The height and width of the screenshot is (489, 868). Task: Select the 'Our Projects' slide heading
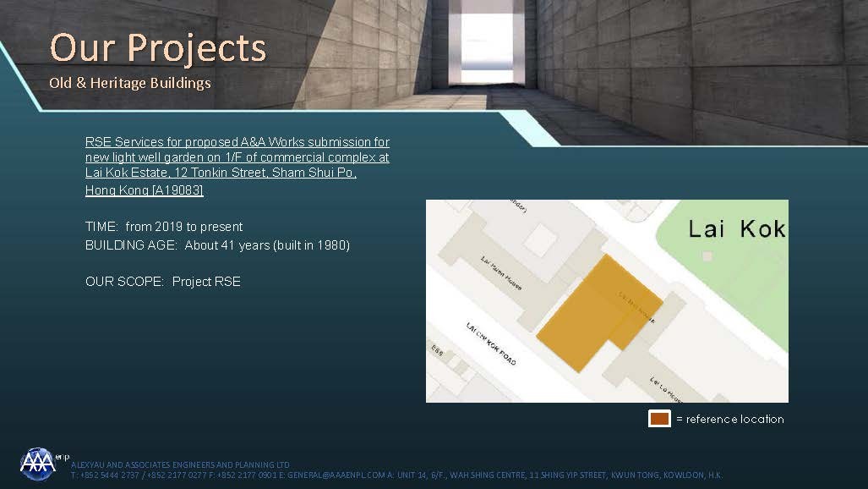tap(158, 47)
